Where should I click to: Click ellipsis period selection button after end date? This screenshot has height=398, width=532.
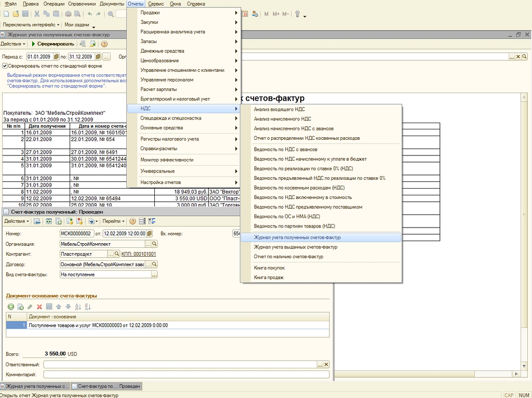(106, 57)
